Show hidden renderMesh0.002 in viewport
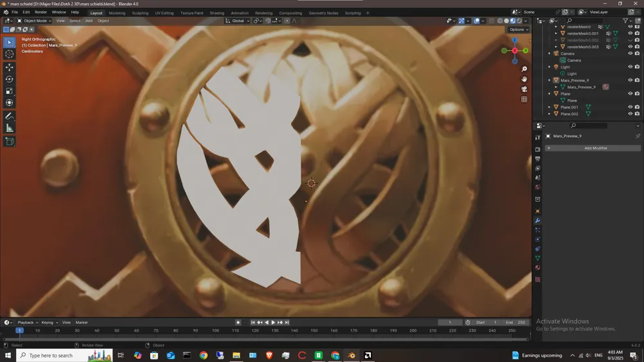The height and width of the screenshot is (362, 644). click(630, 41)
